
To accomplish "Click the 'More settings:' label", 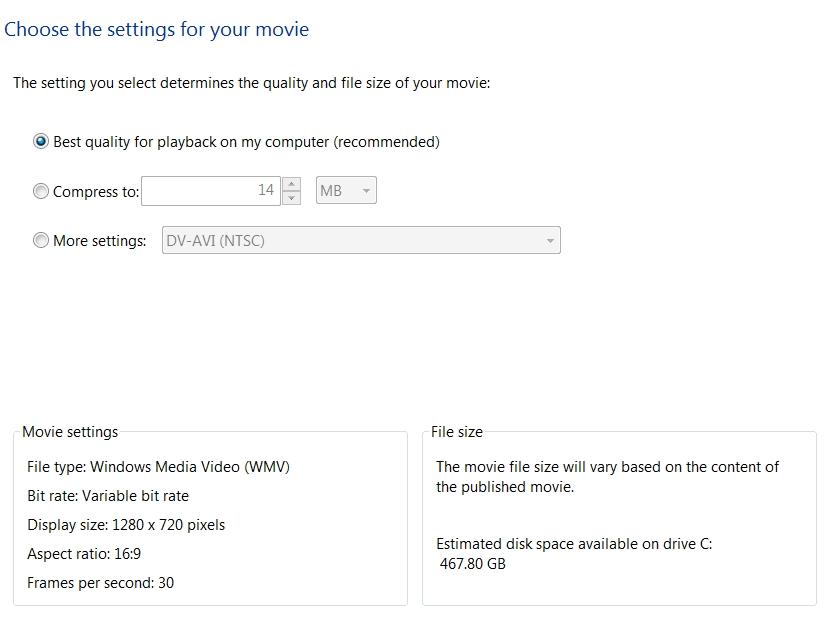I will pos(100,241).
